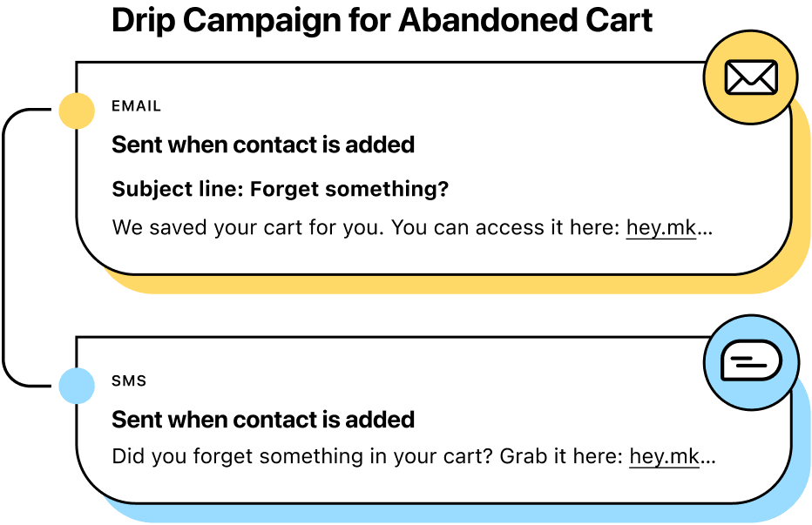The height and width of the screenshot is (525, 812).
Task: Click the blue shadow below the SMS card
Action: coord(436,513)
